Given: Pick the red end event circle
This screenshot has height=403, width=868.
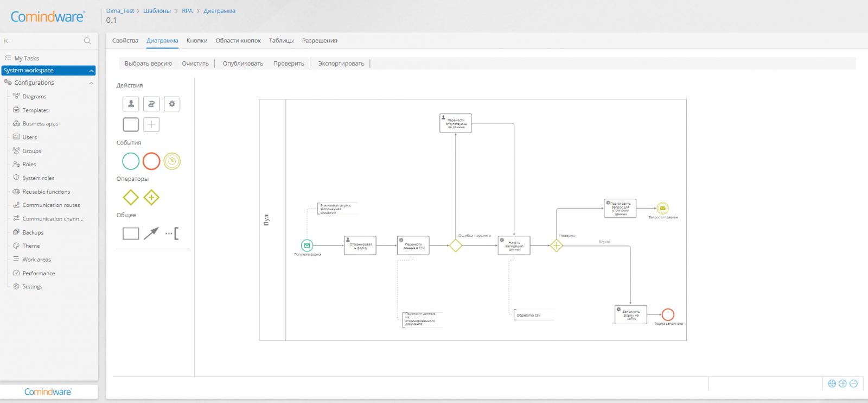Looking at the screenshot, I should (151, 161).
